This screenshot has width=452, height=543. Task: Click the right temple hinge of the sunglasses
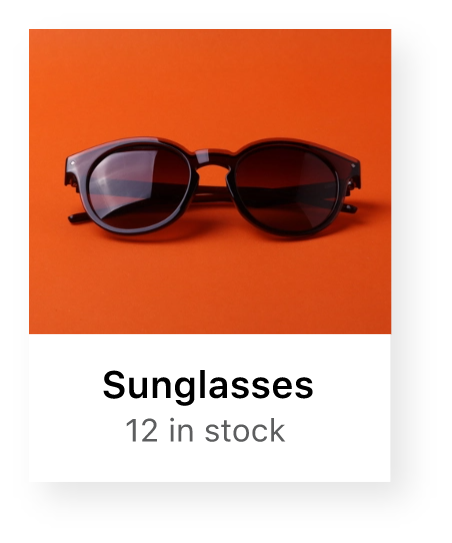pos(353,175)
